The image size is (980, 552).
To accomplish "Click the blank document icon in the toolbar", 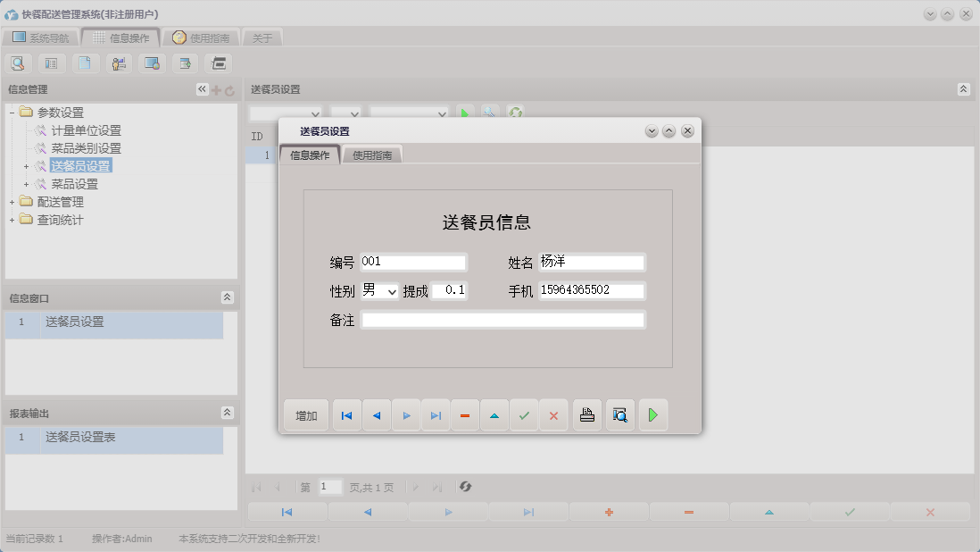I will tap(86, 63).
